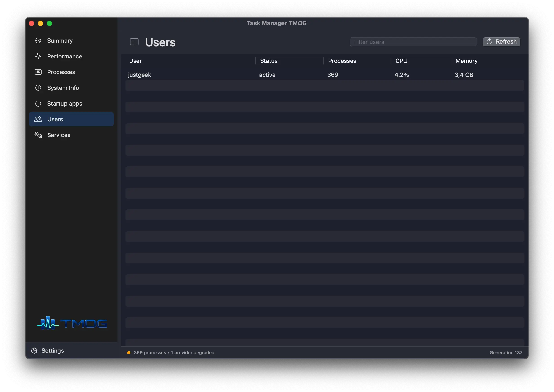Click the active status cell

point(267,75)
